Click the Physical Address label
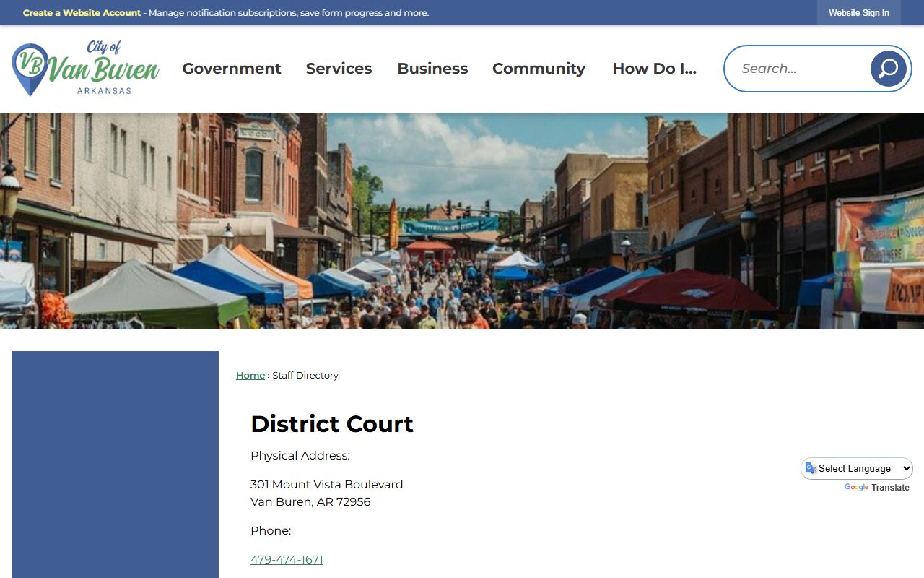 [300, 456]
